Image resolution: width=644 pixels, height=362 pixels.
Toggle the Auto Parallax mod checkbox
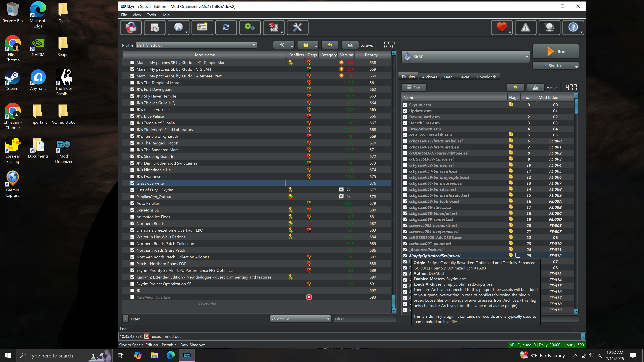point(132,203)
